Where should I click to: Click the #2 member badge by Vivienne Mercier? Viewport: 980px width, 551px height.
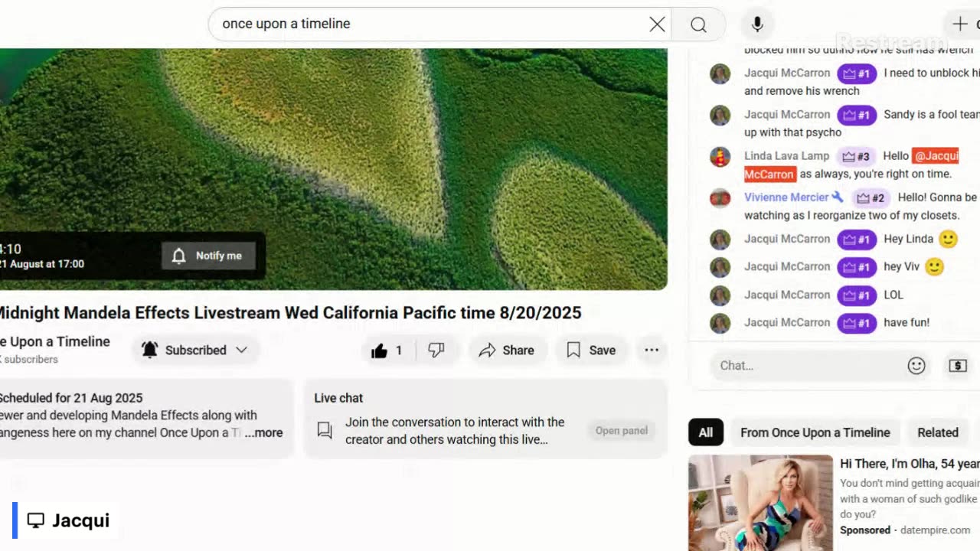click(871, 197)
